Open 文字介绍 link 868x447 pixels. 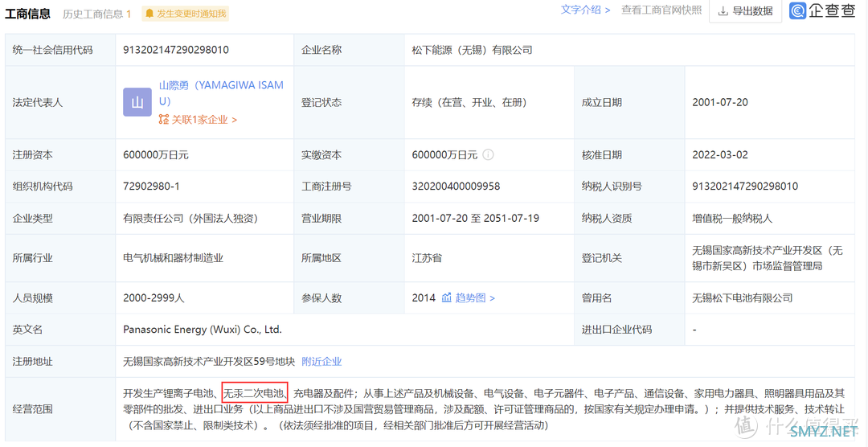click(x=586, y=10)
